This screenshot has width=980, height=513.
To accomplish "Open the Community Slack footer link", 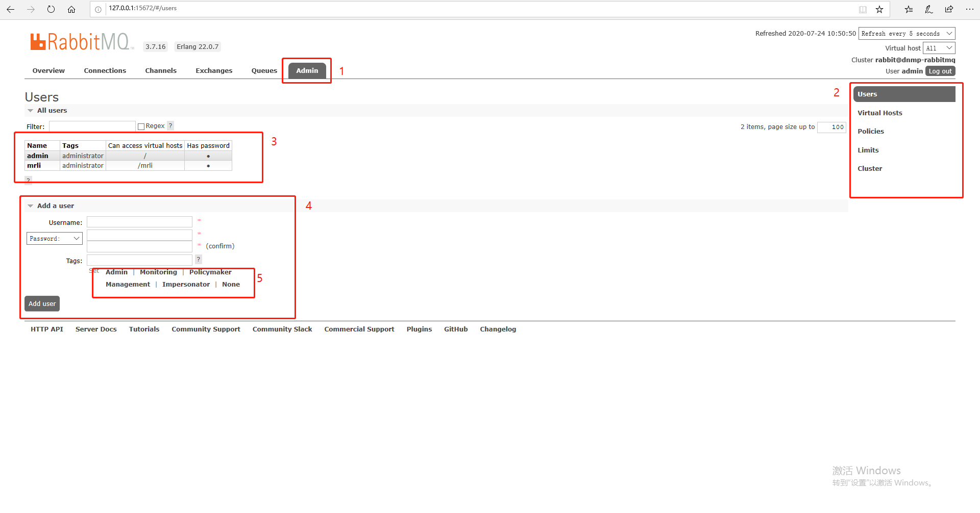I will click(x=282, y=329).
